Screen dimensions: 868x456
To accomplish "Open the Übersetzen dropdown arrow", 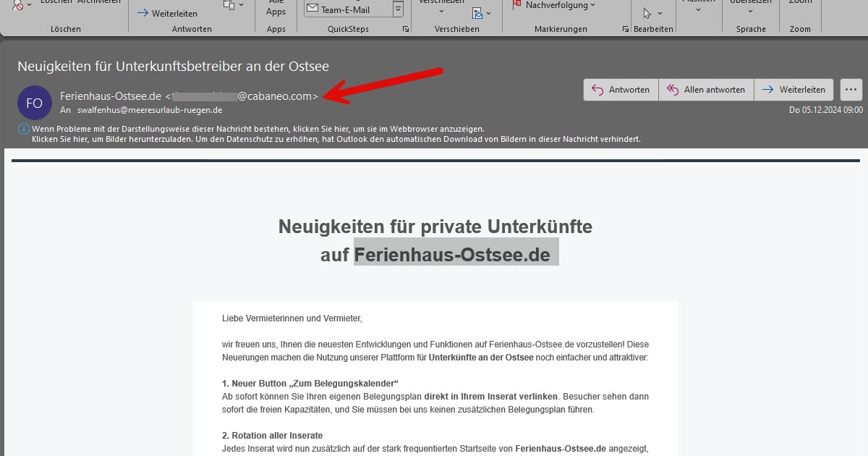I will 750,9.
